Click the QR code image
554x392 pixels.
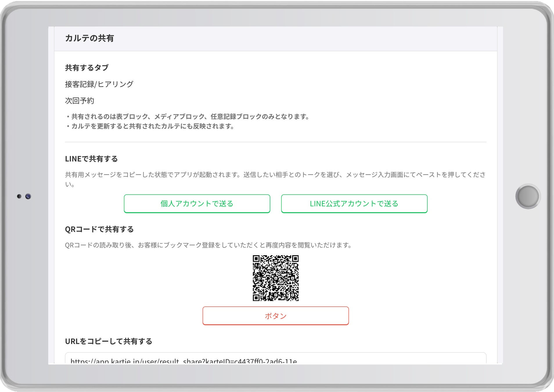coord(276,278)
